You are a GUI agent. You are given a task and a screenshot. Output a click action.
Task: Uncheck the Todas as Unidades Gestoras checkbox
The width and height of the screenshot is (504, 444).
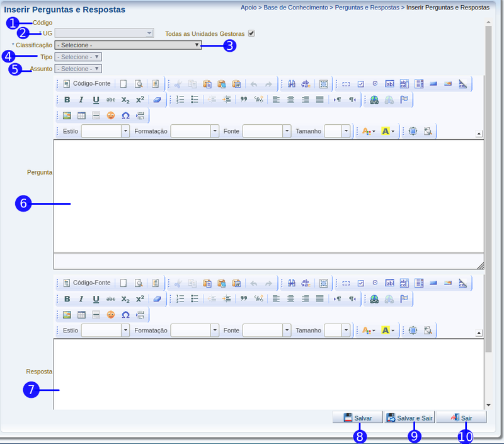tap(252, 33)
